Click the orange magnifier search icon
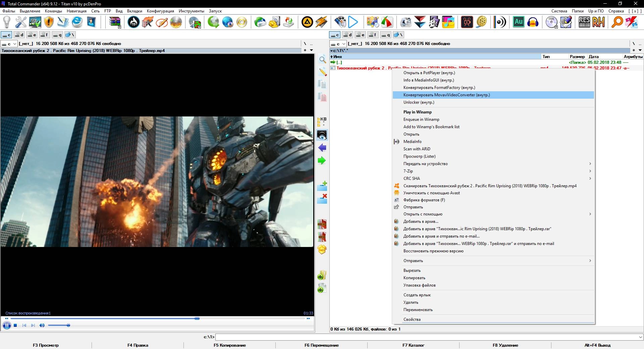The height and width of the screenshot is (349, 644). coord(617,22)
